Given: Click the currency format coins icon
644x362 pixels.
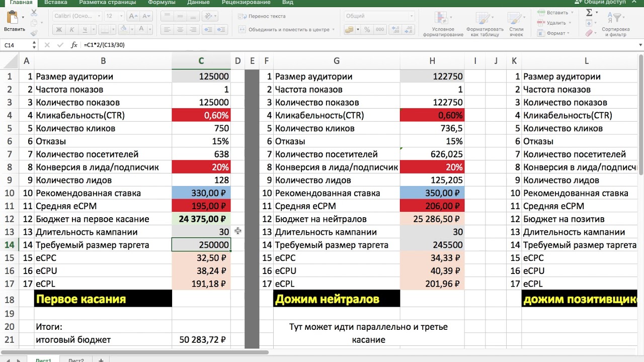Looking at the screenshot, I should tap(349, 30).
